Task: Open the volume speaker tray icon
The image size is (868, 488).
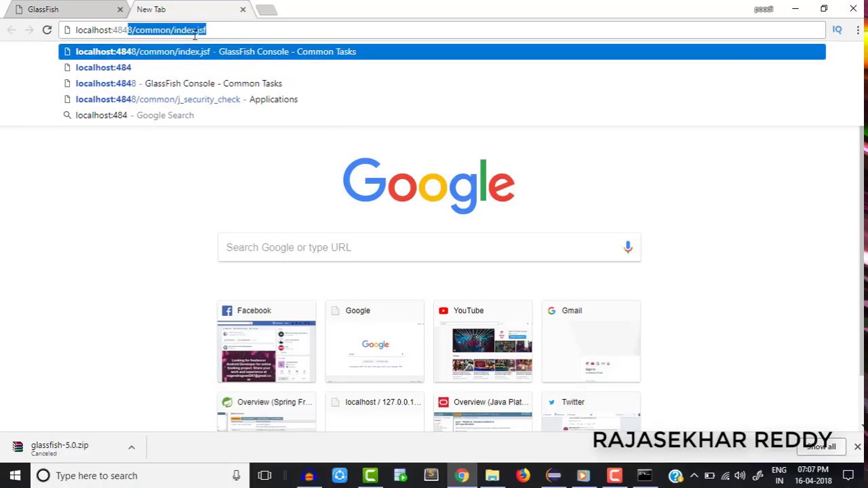Action: click(x=741, y=476)
